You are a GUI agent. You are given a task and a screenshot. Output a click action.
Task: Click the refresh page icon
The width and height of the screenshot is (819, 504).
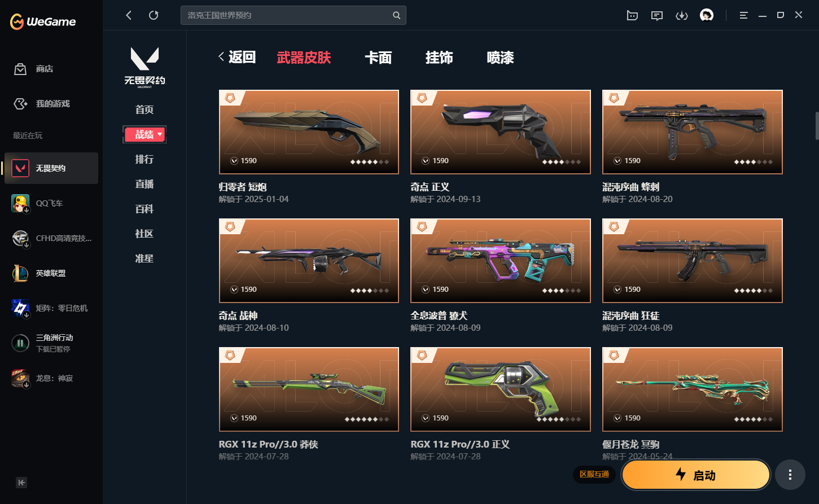tap(154, 15)
